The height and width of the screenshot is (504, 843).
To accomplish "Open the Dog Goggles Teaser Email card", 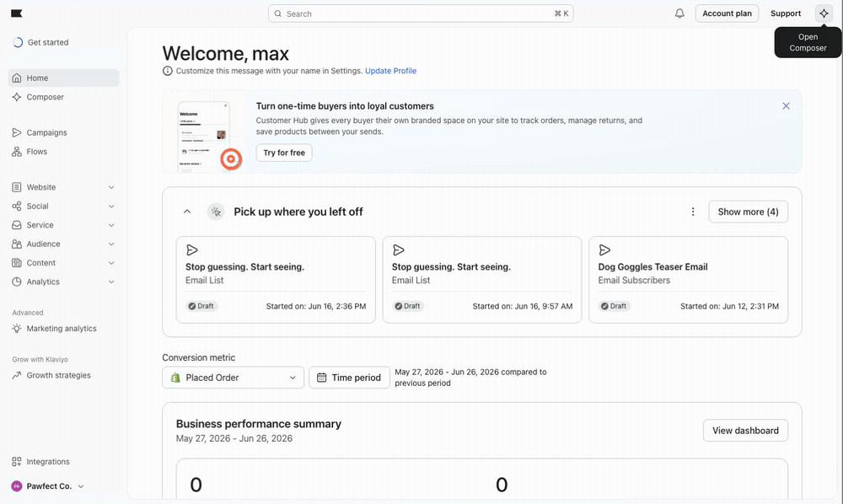I will pyautogui.click(x=688, y=280).
